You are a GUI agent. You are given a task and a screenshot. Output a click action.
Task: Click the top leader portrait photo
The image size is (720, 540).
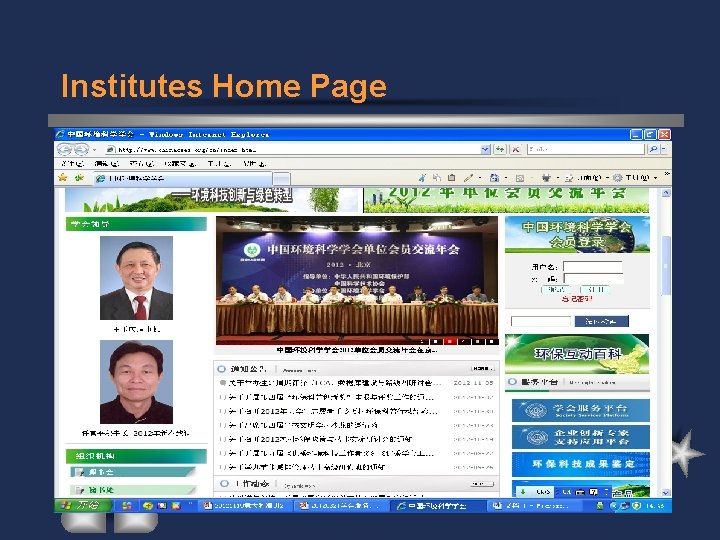(x=136, y=278)
